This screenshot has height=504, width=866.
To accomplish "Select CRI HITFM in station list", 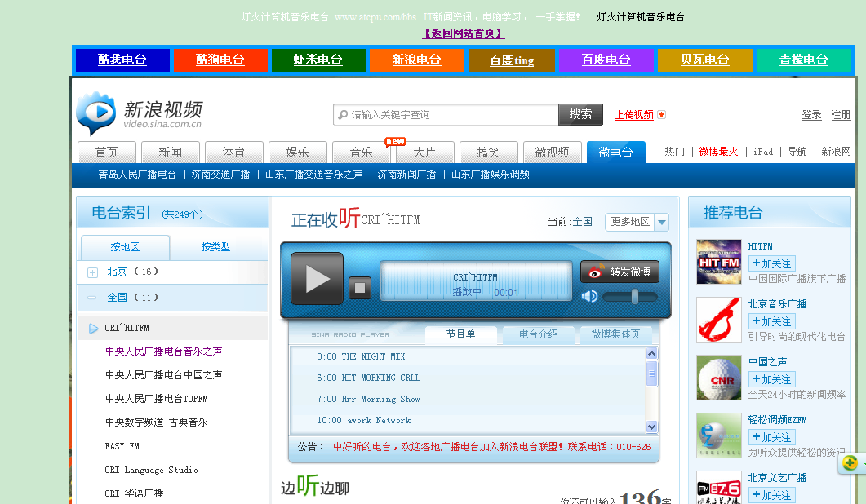I will click(127, 328).
